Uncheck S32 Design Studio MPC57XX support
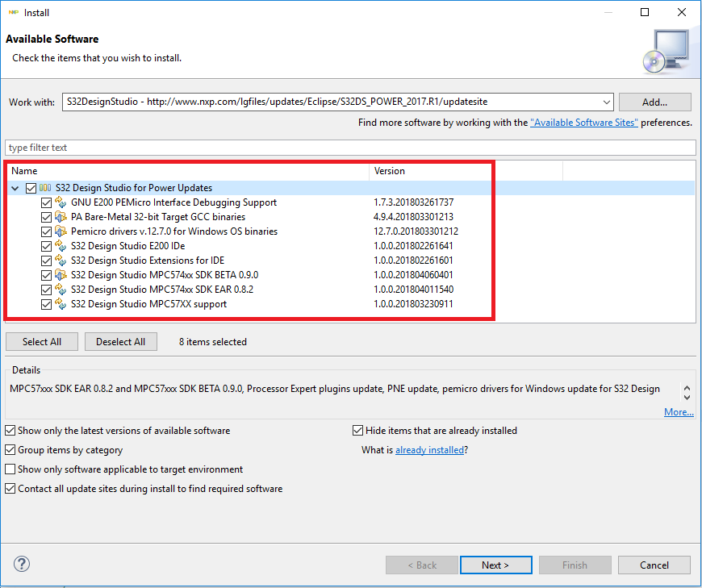 46,304
